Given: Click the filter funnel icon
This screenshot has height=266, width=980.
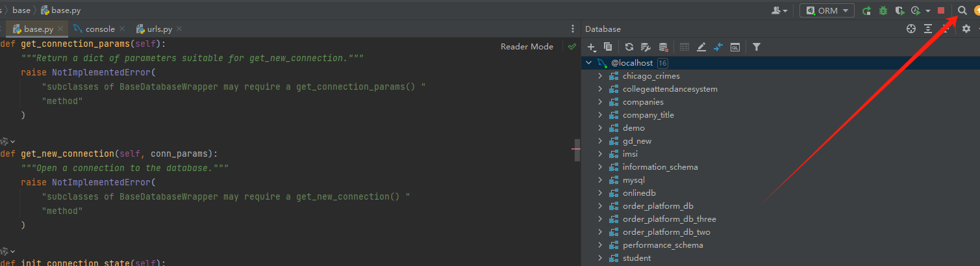Looking at the screenshot, I should (757, 47).
